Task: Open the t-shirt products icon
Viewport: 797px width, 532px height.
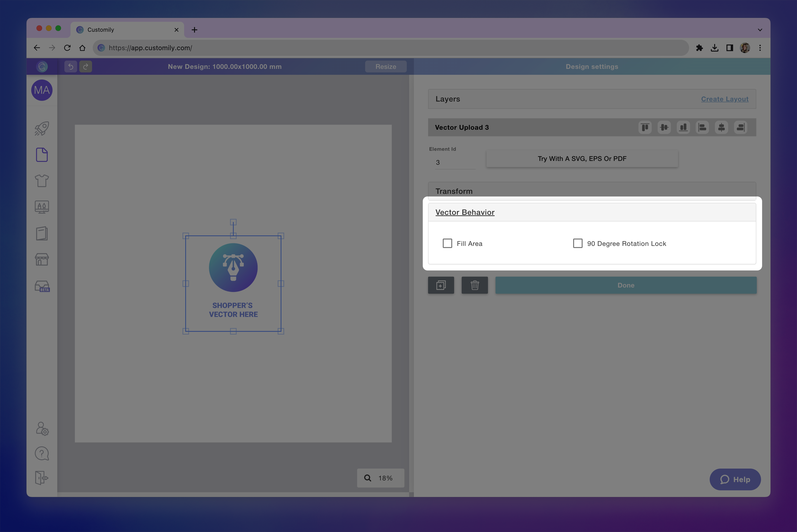Action: click(42, 181)
